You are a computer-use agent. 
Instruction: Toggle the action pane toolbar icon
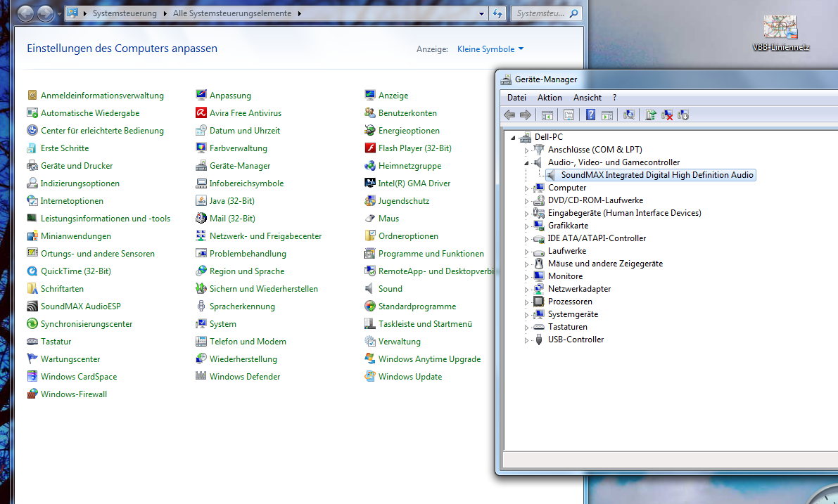pos(607,115)
